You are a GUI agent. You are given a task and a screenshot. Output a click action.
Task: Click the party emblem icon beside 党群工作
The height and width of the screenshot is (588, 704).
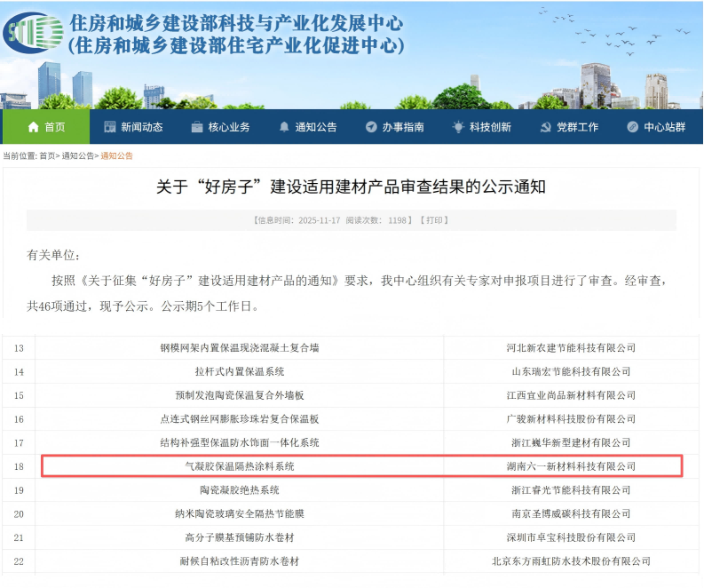point(545,127)
